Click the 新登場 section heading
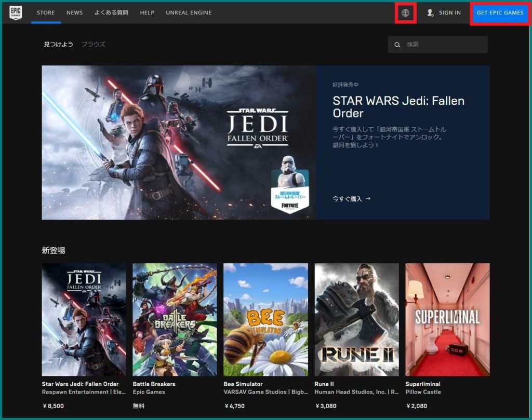This screenshot has width=532, height=420. click(54, 251)
